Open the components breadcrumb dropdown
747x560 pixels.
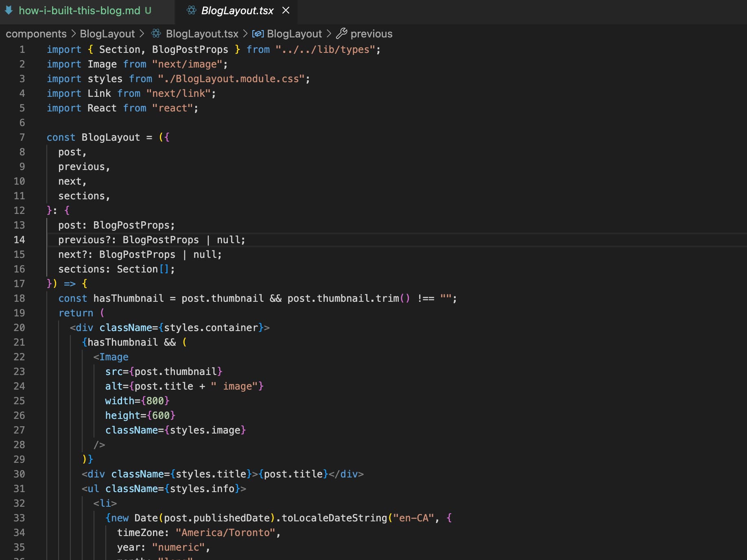point(36,34)
